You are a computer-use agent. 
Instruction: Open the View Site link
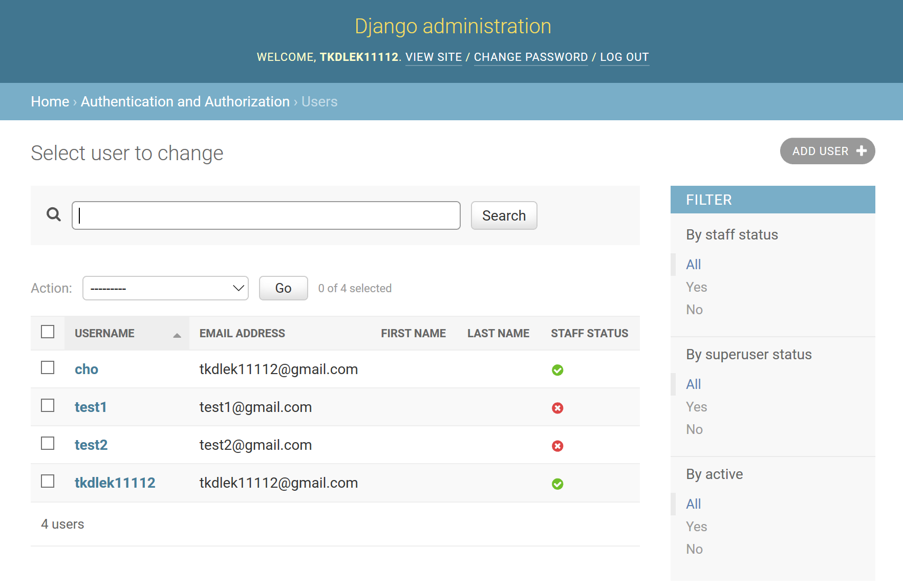tap(434, 57)
